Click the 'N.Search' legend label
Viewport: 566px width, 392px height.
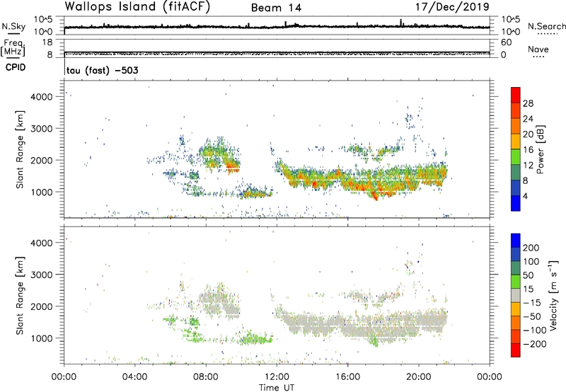[x=547, y=26]
